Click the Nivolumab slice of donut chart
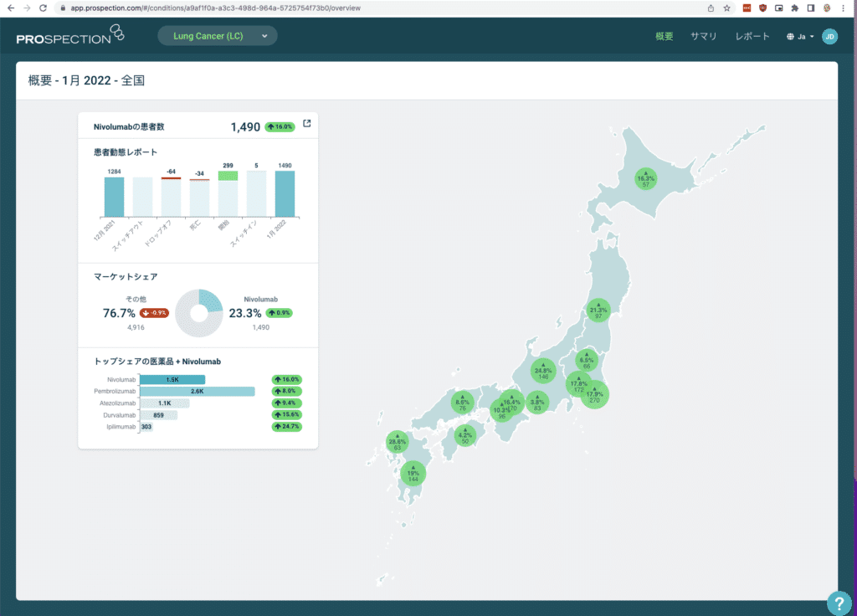Viewport: 857px width, 616px height. [x=212, y=300]
